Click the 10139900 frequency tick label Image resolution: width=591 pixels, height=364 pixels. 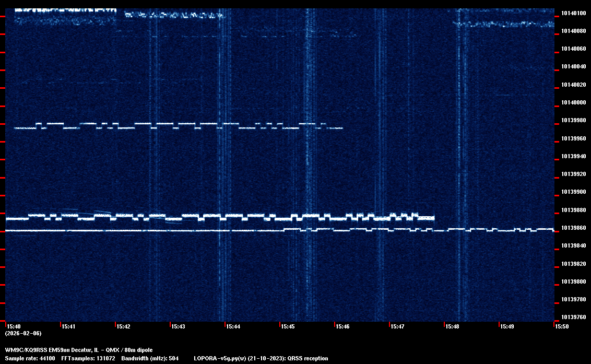click(573, 192)
